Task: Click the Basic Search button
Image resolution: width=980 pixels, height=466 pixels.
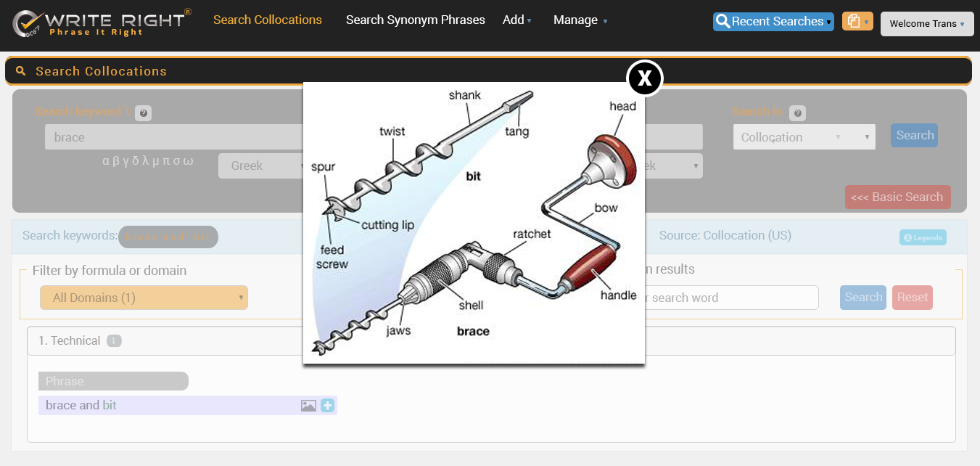Action: point(897,197)
